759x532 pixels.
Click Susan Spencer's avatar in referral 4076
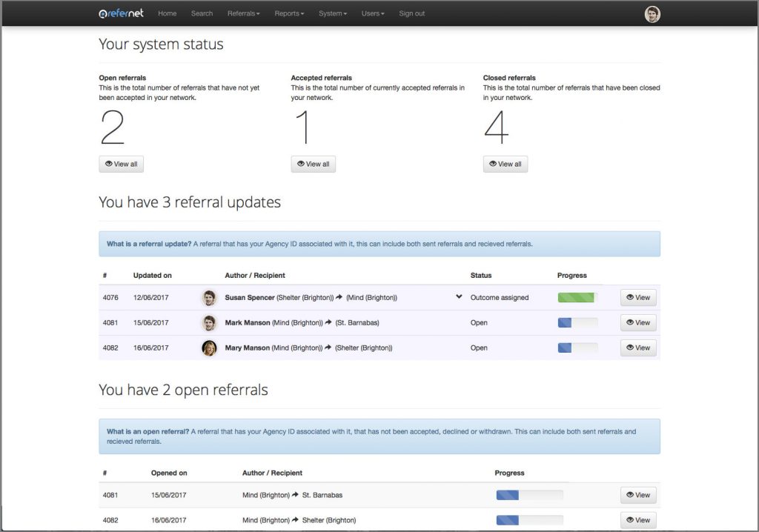tap(209, 298)
